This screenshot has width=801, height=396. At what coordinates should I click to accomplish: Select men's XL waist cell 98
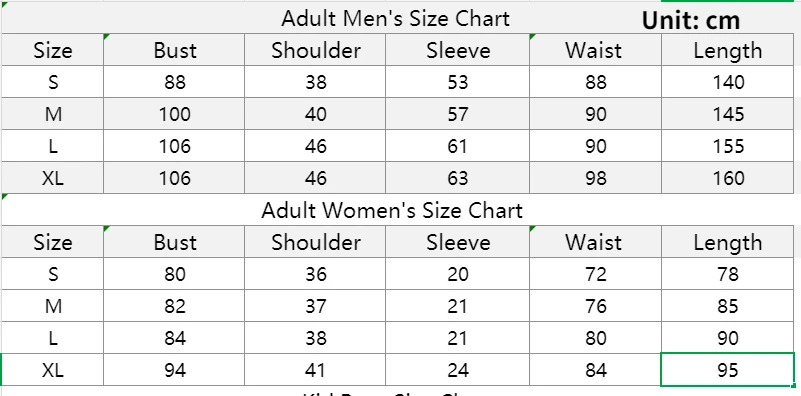[x=596, y=178]
